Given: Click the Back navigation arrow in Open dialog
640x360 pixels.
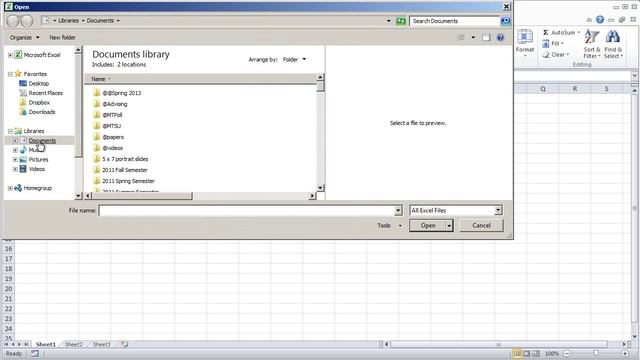Looking at the screenshot, I should click(x=13, y=21).
